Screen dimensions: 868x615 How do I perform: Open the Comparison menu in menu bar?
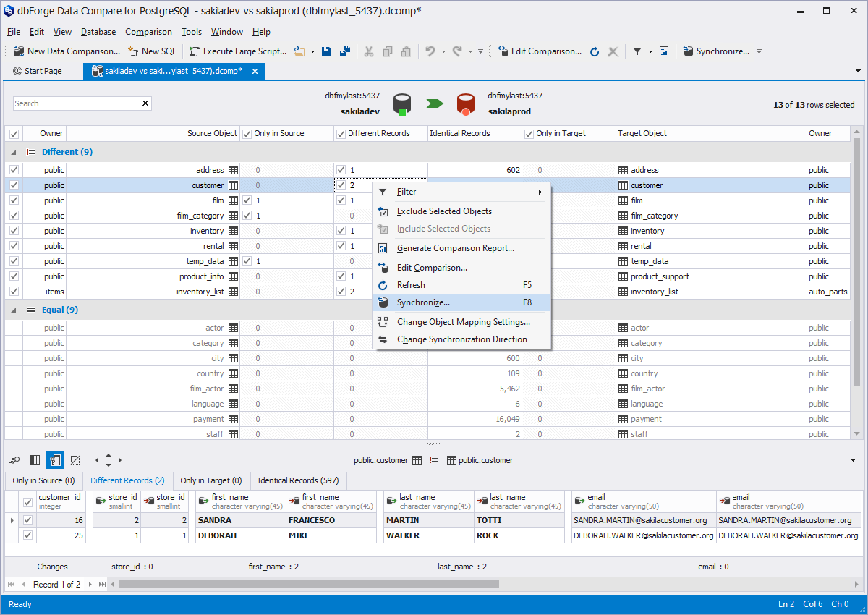pos(148,32)
